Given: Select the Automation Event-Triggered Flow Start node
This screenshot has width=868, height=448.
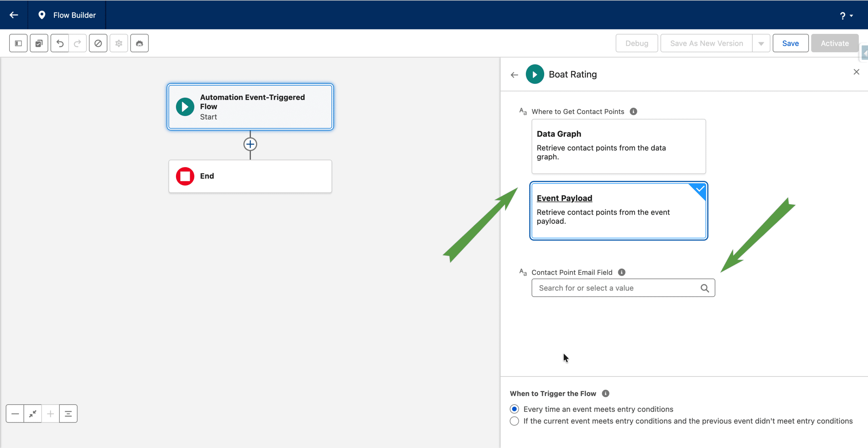Looking at the screenshot, I should tap(250, 107).
